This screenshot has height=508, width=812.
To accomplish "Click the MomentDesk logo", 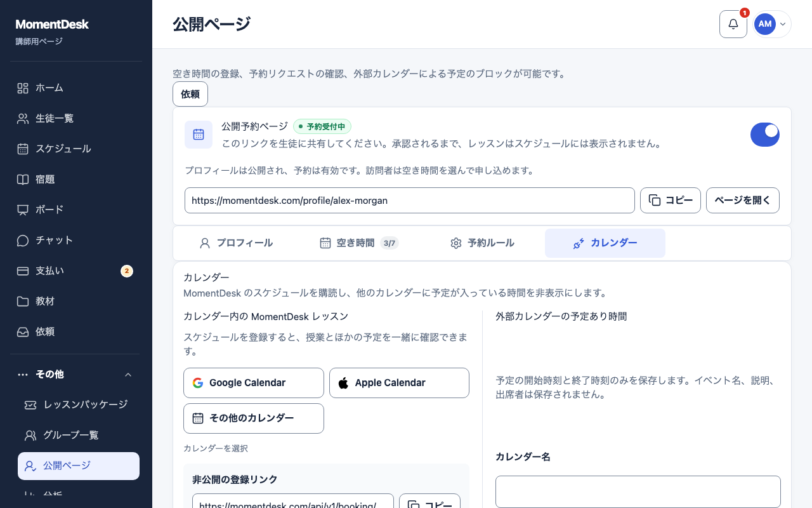I will tap(52, 24).
